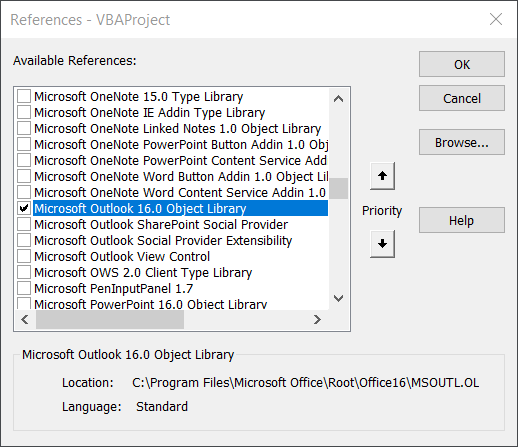Image resolution: width=518 pixels, height=447 pixels.
Task: Check OneNote Linked Notes 1.0 Object Library
Action: [24, 128]
